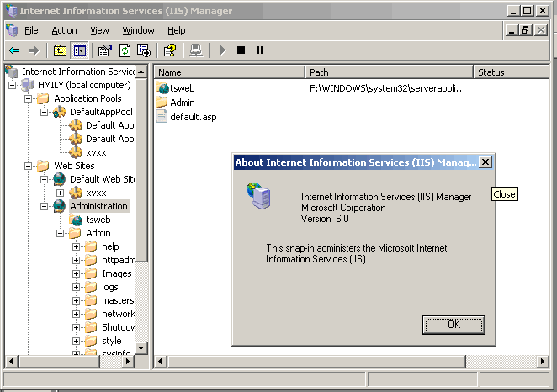Collapse the Application Pools node
The width and height of the screenshot is (557, 392).
point(28,98)
